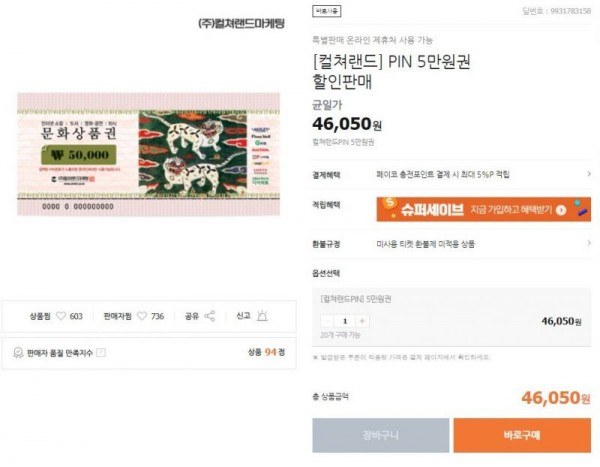The width and height of the screenshot is (600, 467).
Task: Increase quantity with the plus button
Action: point(362,321)
